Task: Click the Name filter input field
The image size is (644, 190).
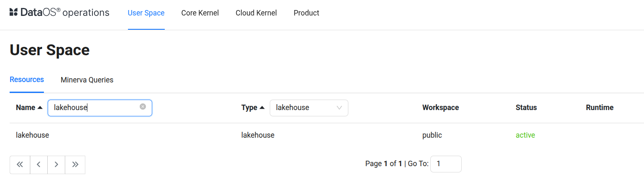Action: 96,108
